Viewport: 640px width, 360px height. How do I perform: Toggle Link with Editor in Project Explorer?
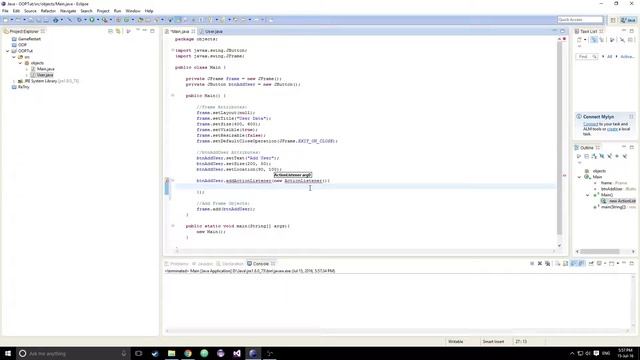pyautogui.click(x=118, y=31)
